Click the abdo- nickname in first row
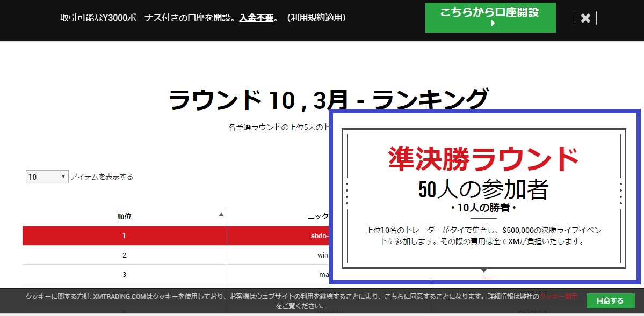This screenshot has width=644, height=316. pos(320,236)
